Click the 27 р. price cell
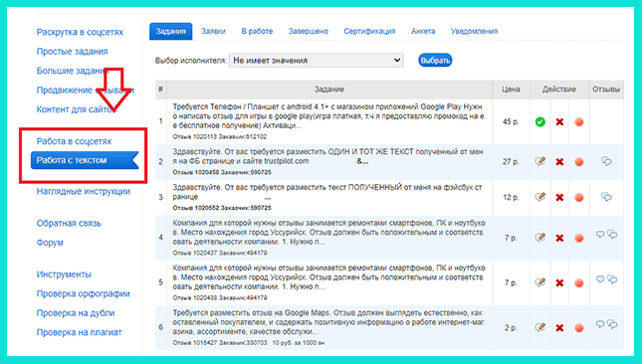The width and height of the screenshot is (642, 364). click(x=511, y=161)
